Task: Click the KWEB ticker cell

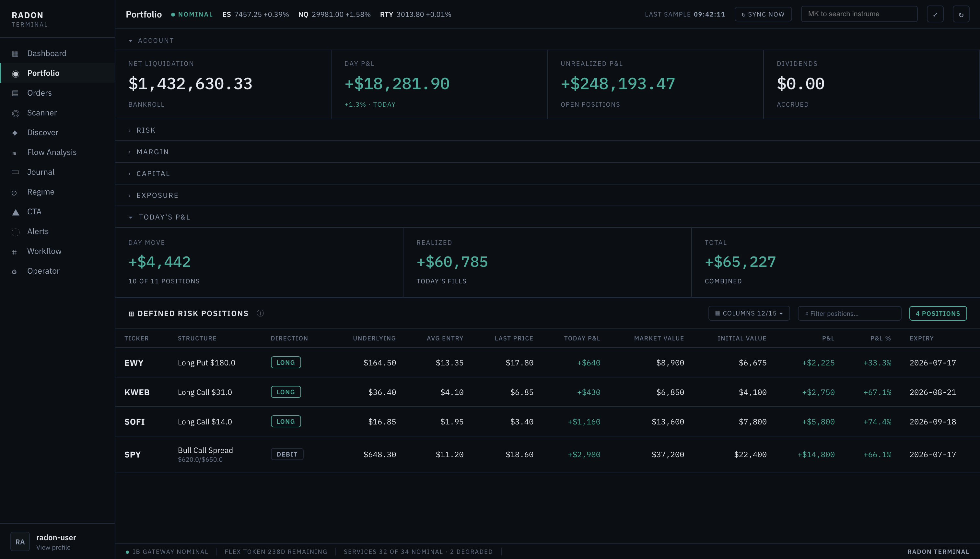Action: (x=137, y=392)
